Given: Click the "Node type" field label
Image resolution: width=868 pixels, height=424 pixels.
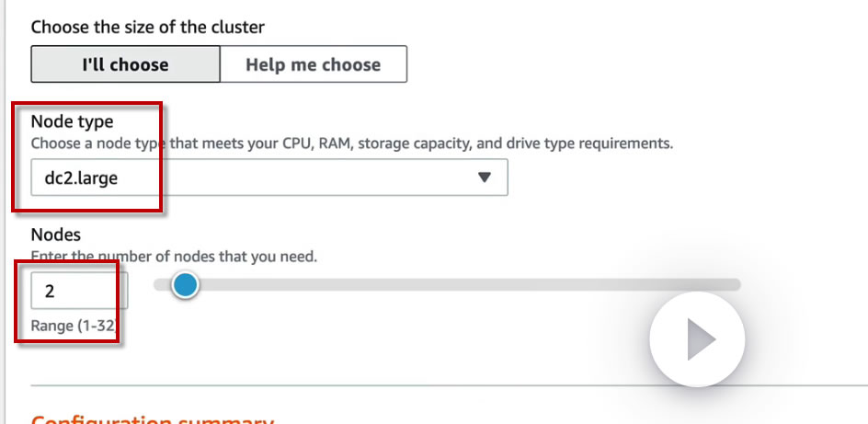Looking at the screenshot, I should [72, 121].
